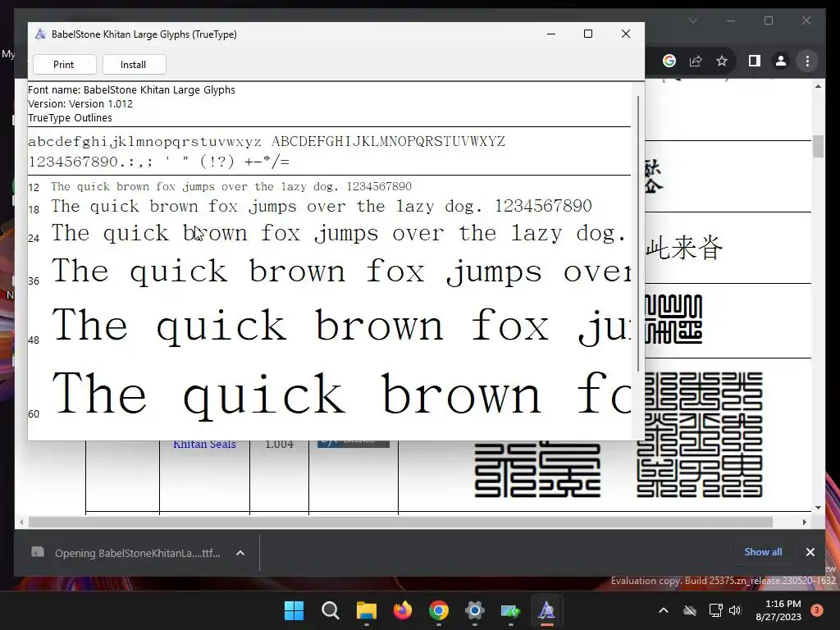
Task: Toggle Chrome's side panel icon
Action: point(755,61)
